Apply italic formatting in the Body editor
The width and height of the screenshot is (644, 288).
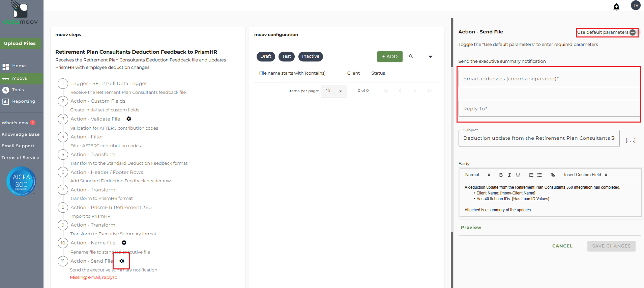tap(509, 175)
